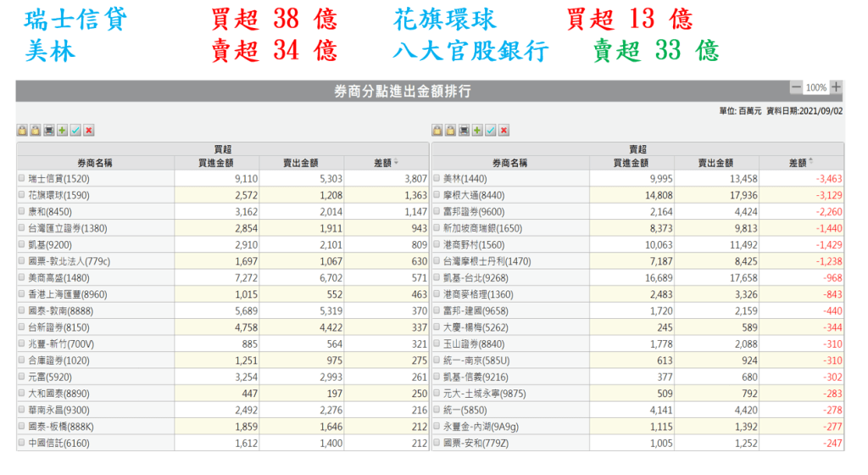868x475 pixels.
Task: Zoom in with the plus button beside 100%
Action: 837,87
